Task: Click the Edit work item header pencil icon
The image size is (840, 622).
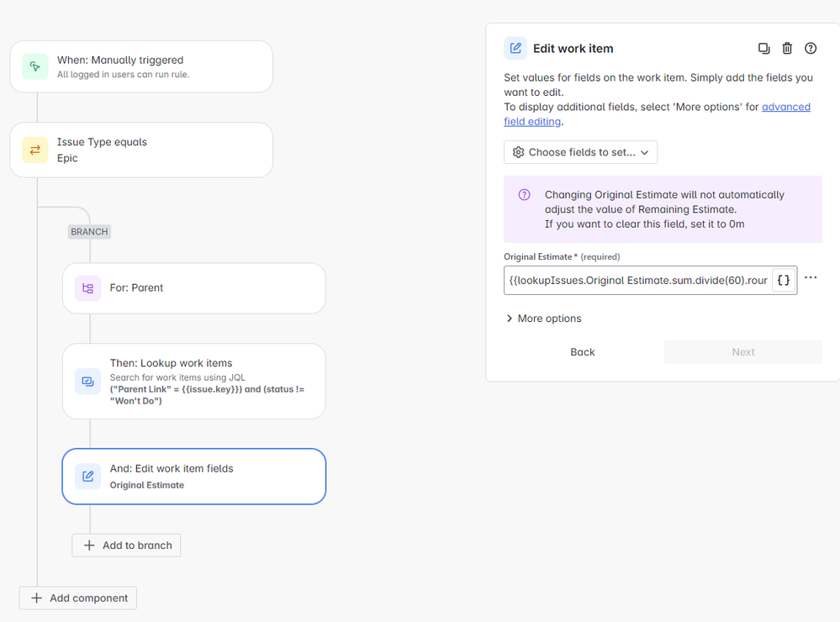Action: pos(515,48)
